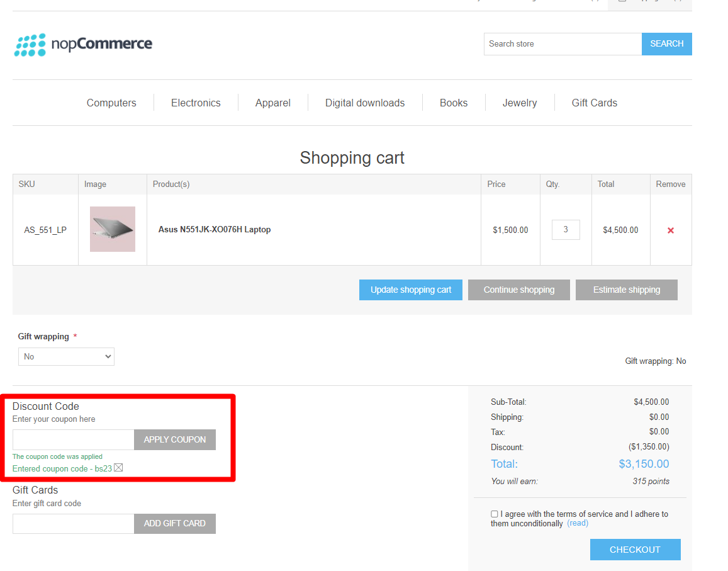This screenshot has height=571, width=728.
Task: Open the Asus laptop product thumbnail
Action: [113, 229]
